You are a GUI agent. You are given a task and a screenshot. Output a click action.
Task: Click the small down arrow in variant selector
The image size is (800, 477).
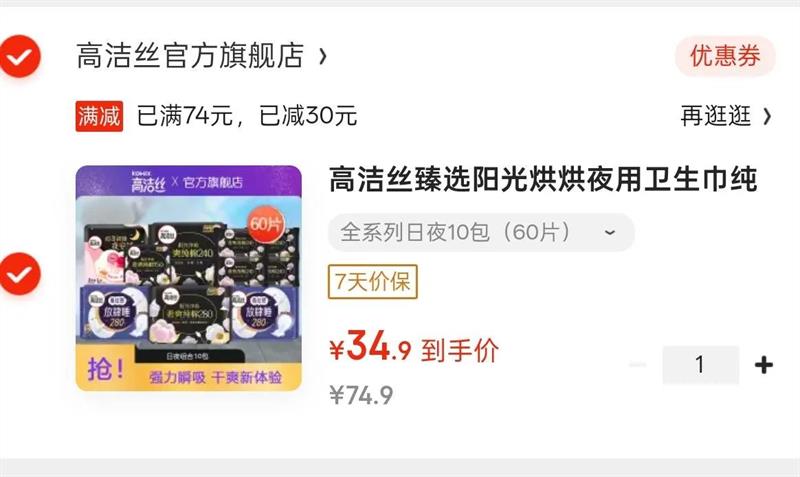pyautogui.click(x=609, y=233)
